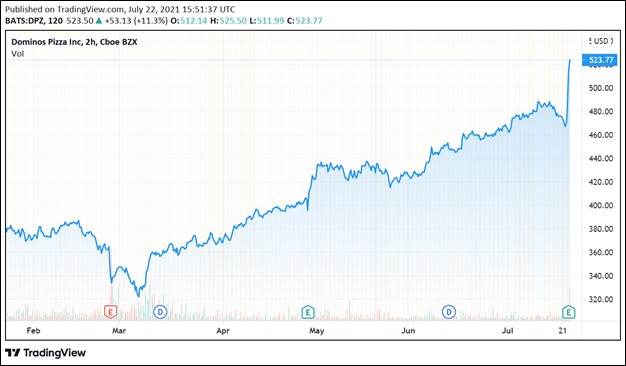Click the Mar label on time axis

119,331
